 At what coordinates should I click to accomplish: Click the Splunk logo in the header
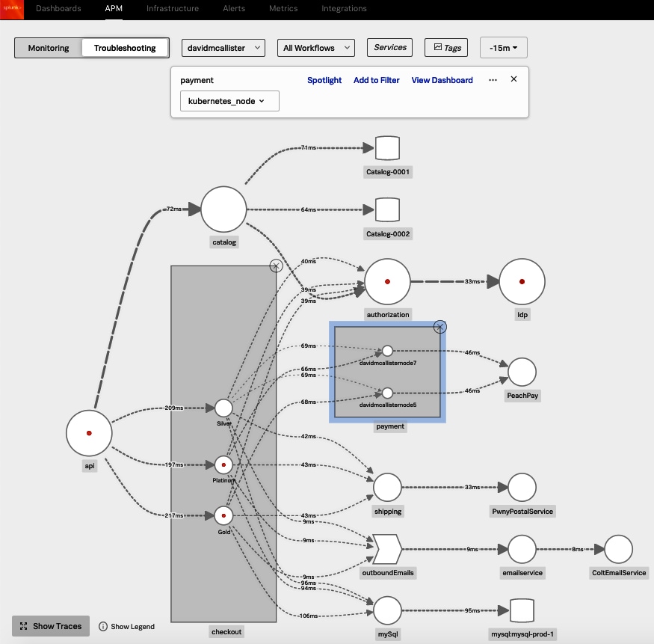(x=12, y=9)
